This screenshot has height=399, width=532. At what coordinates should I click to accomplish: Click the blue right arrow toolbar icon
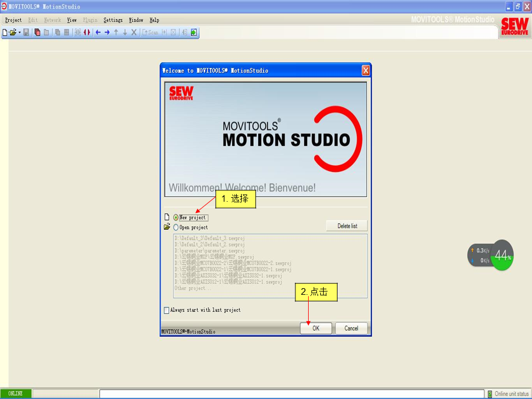pyautogui.click(x=107, y=32)
